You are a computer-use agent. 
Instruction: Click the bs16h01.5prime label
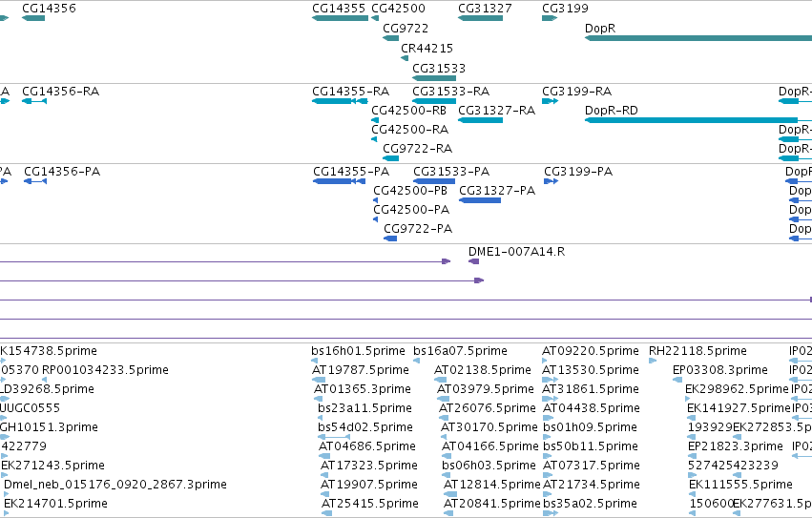pos(358,351)
